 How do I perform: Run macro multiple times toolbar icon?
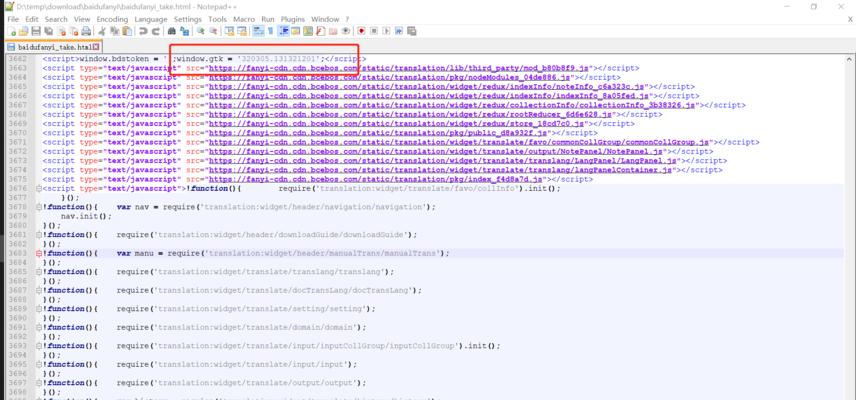tap(399, 31)
